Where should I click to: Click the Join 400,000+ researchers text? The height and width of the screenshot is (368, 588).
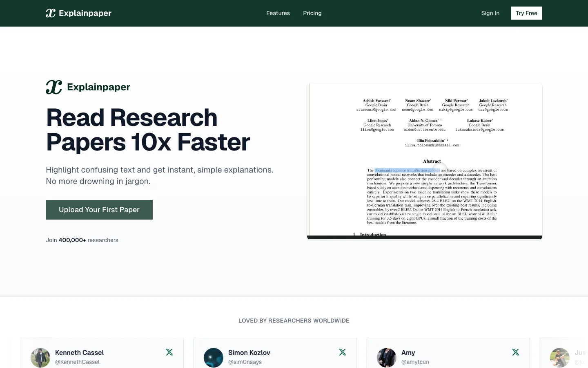(x=82, y=240)
